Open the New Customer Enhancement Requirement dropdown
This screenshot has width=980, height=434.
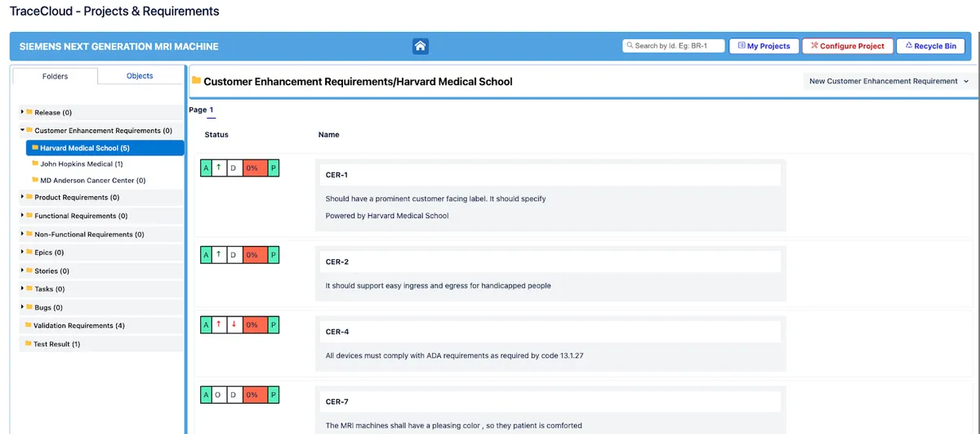pos(889,81)
